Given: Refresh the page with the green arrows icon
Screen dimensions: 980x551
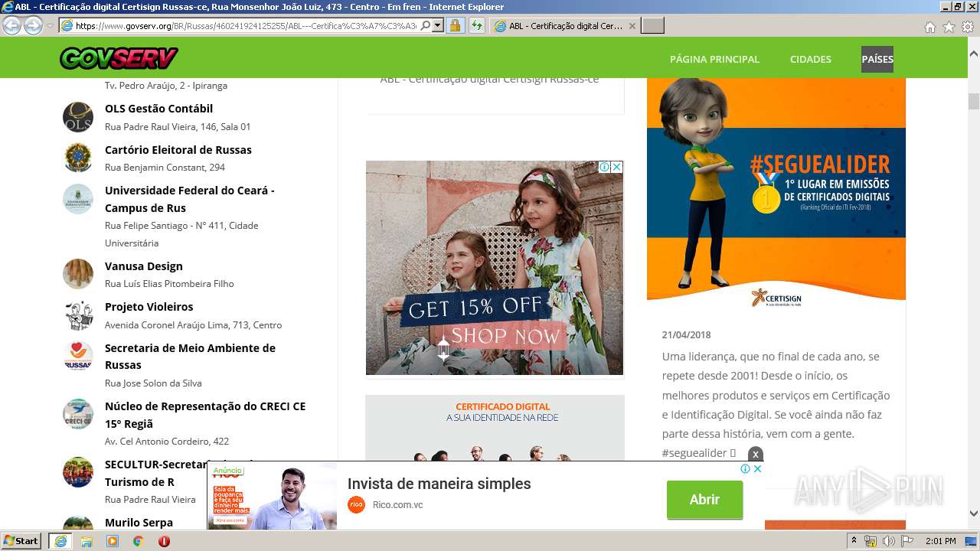Looking at the screenshot, I should tap(476, 25).
